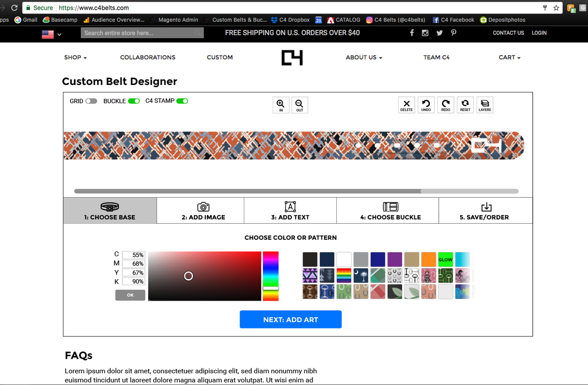Open the Gmail bookmark

pyautogui.click(x=26, y=20)
